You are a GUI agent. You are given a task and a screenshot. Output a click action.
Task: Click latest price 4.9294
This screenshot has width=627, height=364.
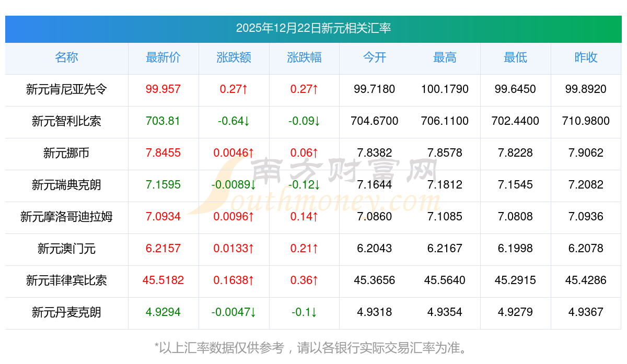163,312
